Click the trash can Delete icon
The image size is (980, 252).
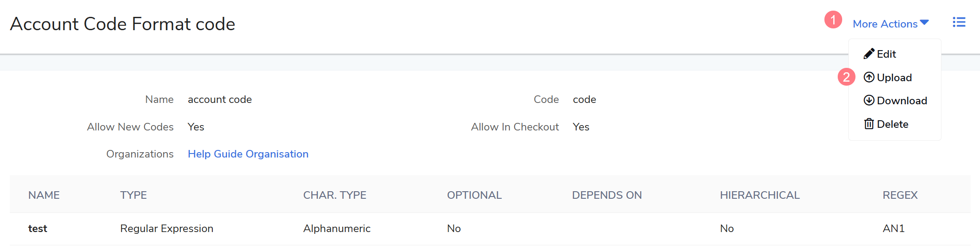(x=869, y=124)
